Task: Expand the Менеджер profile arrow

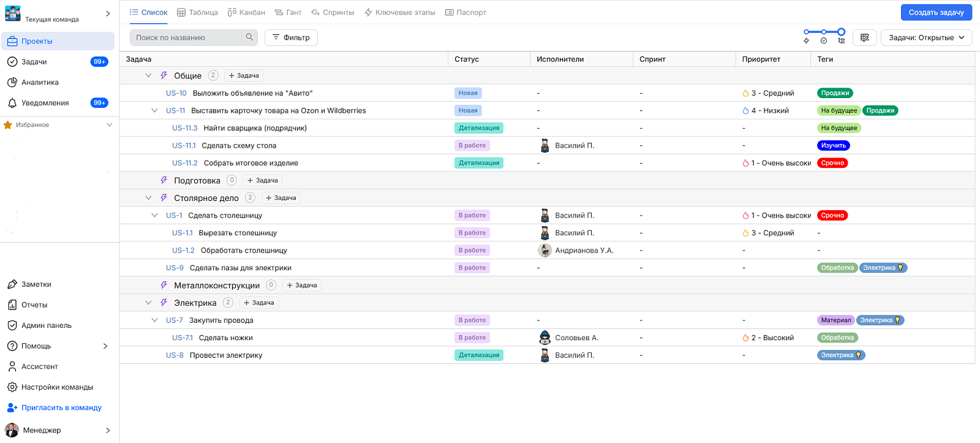Action: pyautogui.click(x=108, y=430)
